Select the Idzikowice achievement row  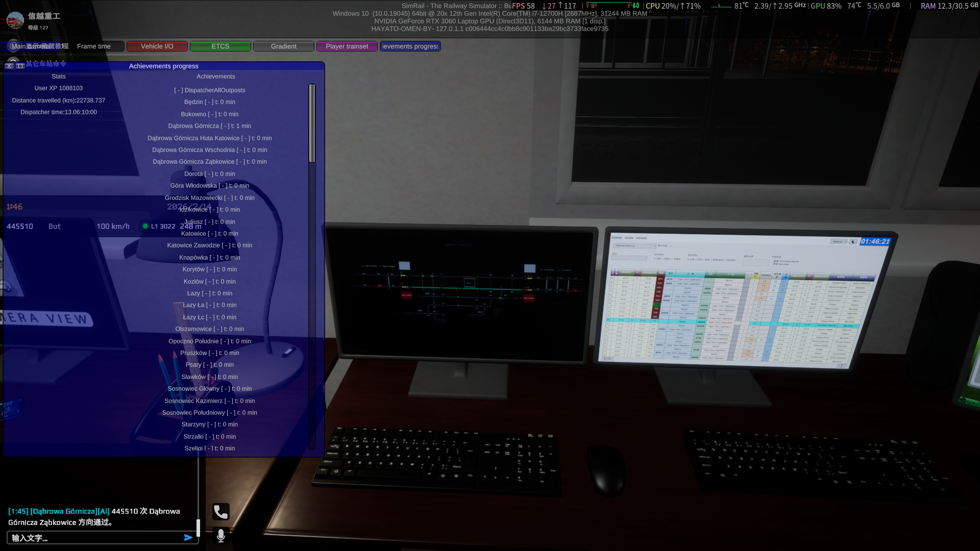coord(210,210)
